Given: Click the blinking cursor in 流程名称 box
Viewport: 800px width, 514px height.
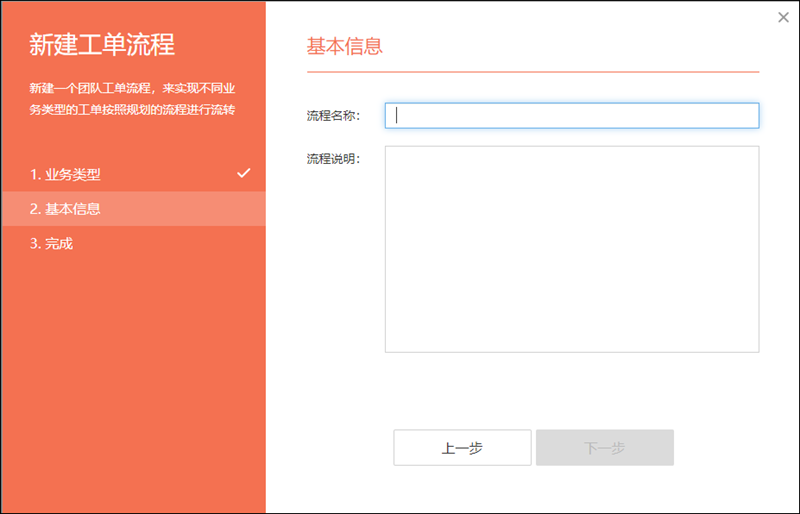Looking at the screenshot, I should click(397, 115).
